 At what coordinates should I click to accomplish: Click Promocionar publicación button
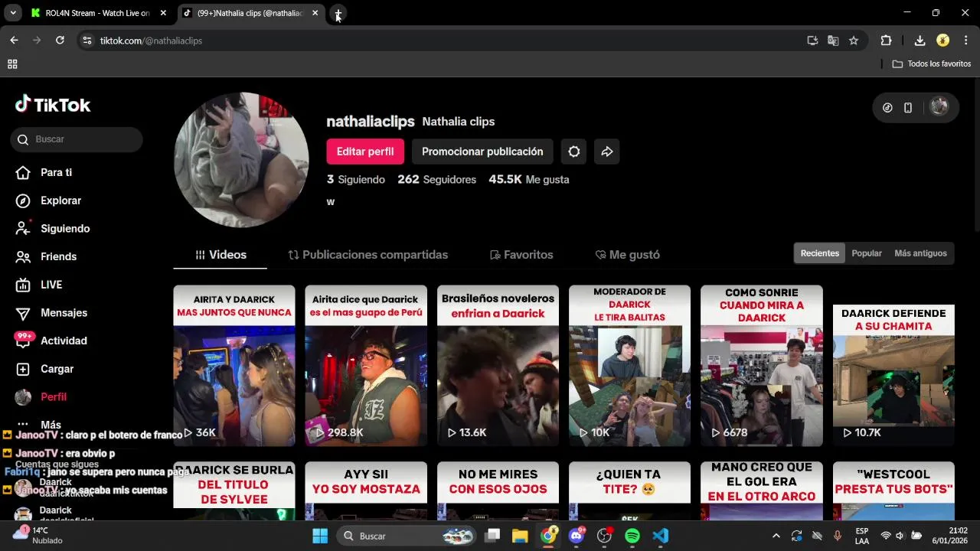(x=482, y=152)
